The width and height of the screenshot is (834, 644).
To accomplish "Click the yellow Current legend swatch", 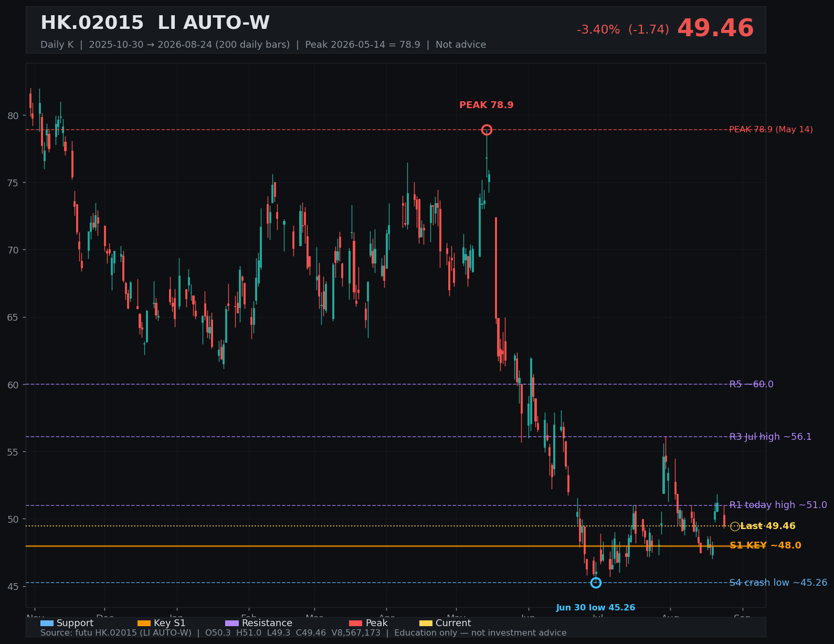I will pos(426,623).
